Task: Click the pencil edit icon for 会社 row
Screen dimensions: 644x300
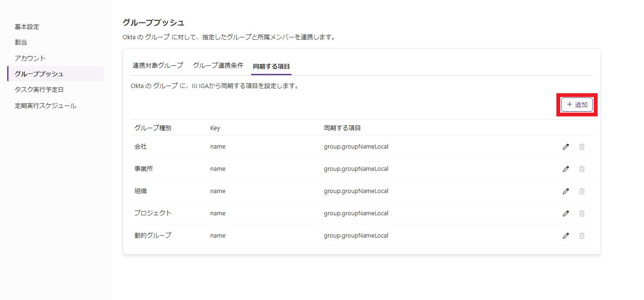Action: [565, 147]
